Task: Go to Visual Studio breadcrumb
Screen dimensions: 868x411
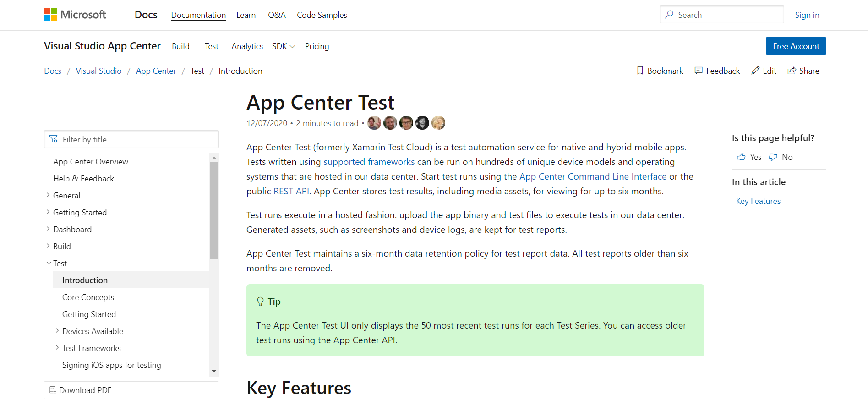Action: coord(98,71)
